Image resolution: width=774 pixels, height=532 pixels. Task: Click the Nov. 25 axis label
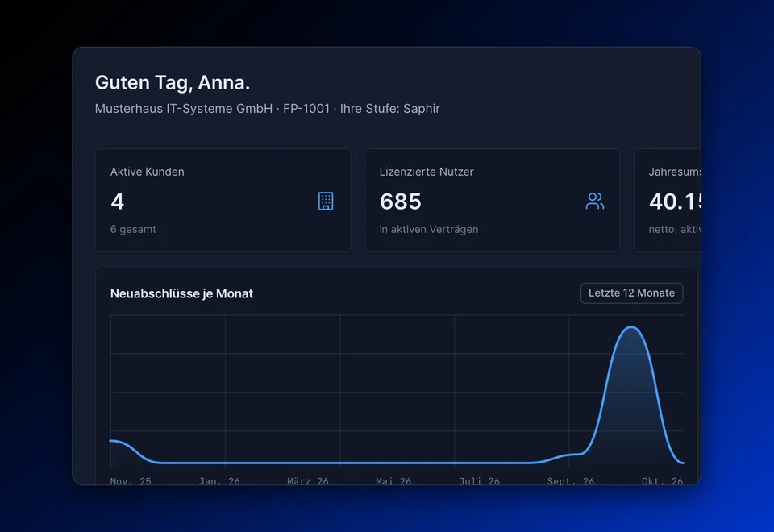click(x=131, y=481)
